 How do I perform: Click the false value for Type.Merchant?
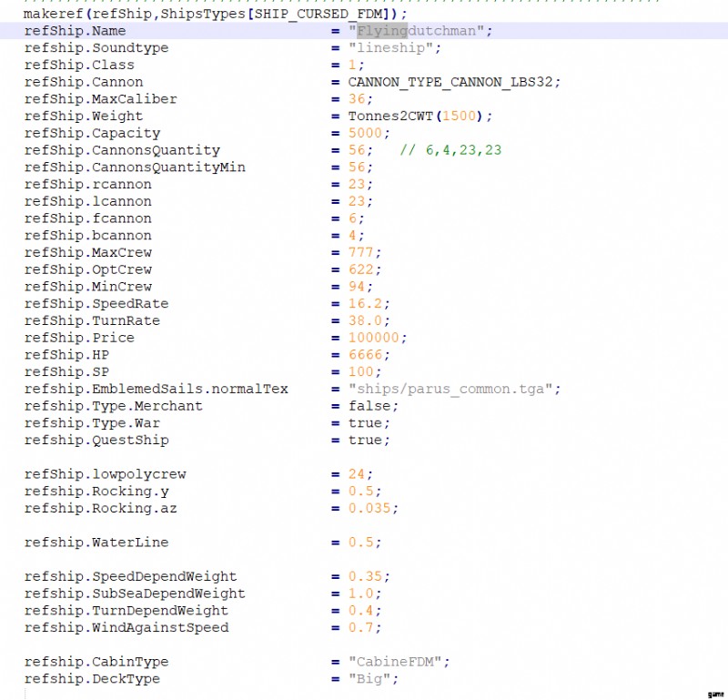369,406
